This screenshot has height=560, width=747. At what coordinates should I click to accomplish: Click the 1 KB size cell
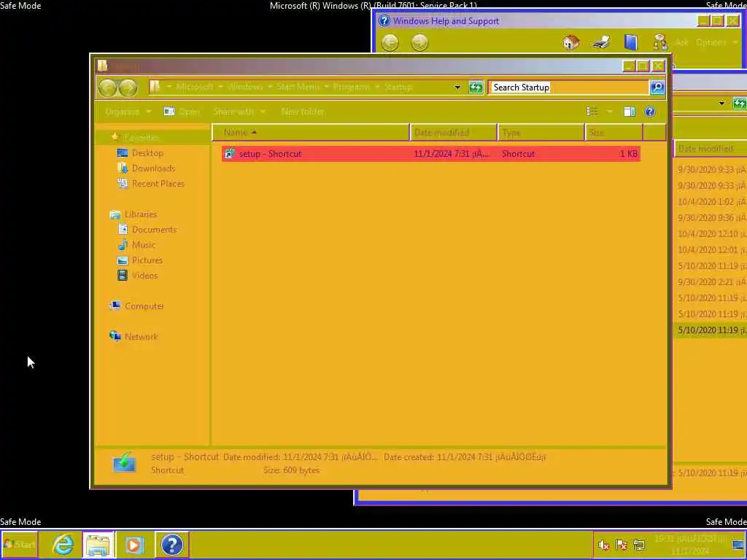pos(628,153)
